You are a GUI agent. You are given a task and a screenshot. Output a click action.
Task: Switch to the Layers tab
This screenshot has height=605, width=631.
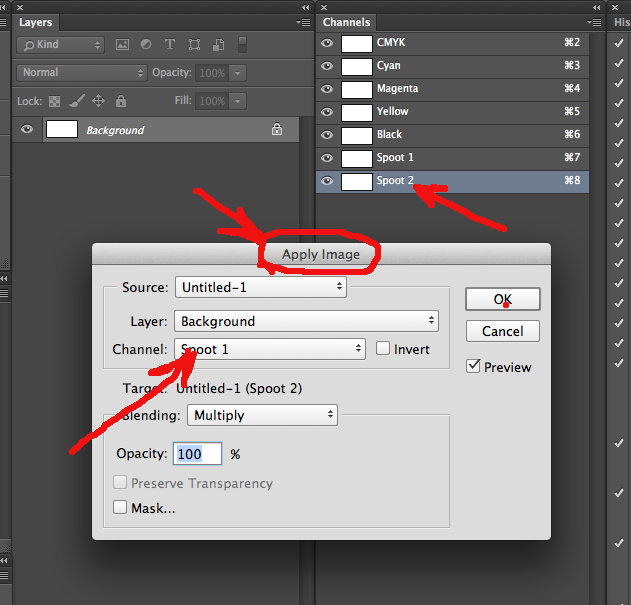35,22
